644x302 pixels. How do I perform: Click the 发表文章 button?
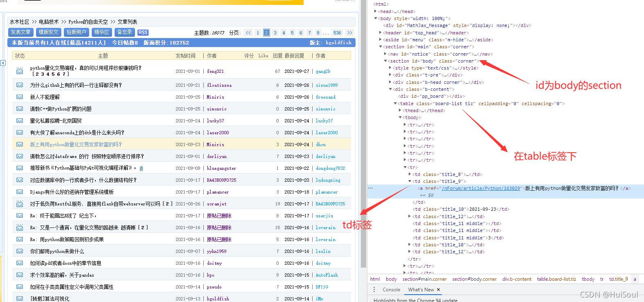tap(20, 32)
